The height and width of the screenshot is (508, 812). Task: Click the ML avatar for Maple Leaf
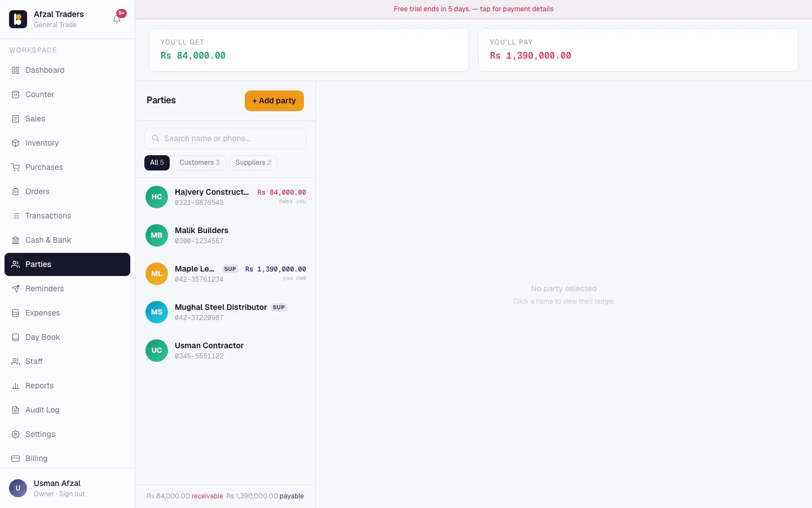157,274
